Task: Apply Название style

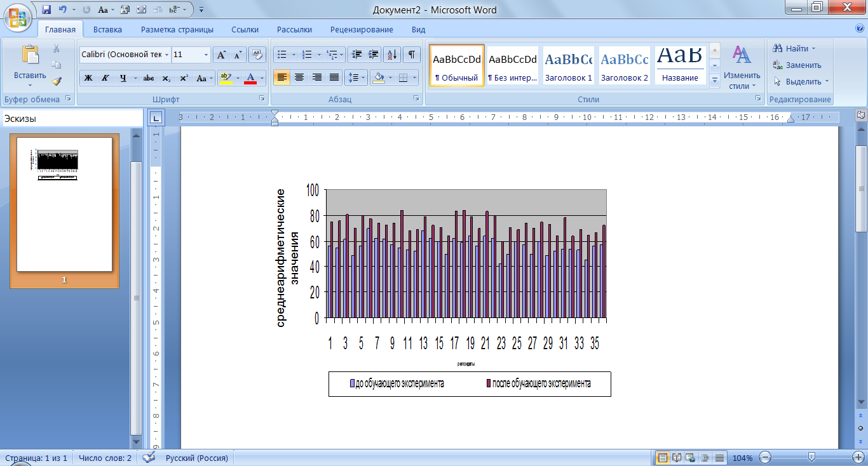Action: point(680,66)
